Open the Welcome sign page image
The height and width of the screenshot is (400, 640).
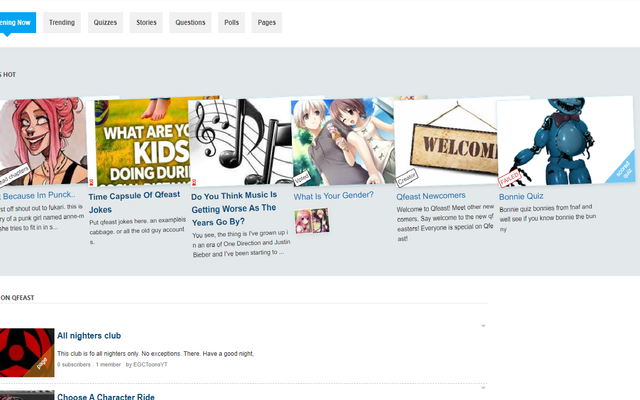click(447, 142)
